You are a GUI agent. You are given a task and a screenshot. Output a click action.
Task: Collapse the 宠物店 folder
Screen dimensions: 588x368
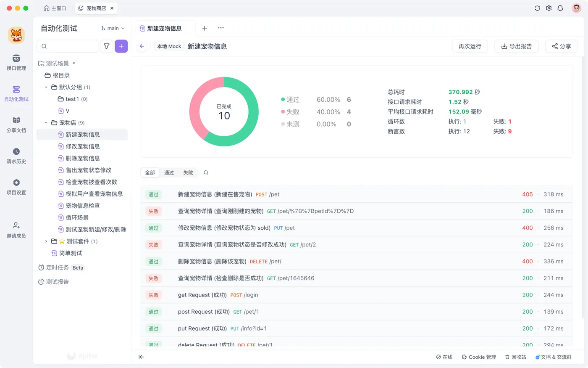click(46, 123)
